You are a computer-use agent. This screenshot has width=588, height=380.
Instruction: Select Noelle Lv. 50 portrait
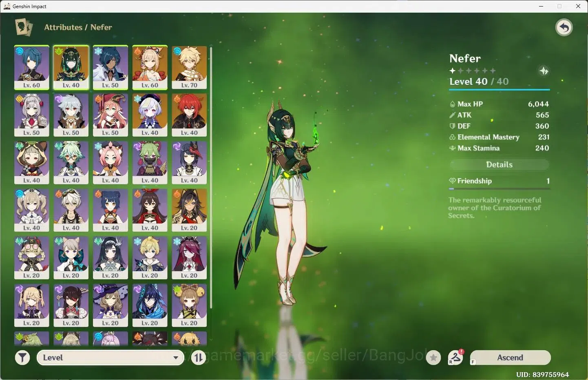(x=32, y=115)
